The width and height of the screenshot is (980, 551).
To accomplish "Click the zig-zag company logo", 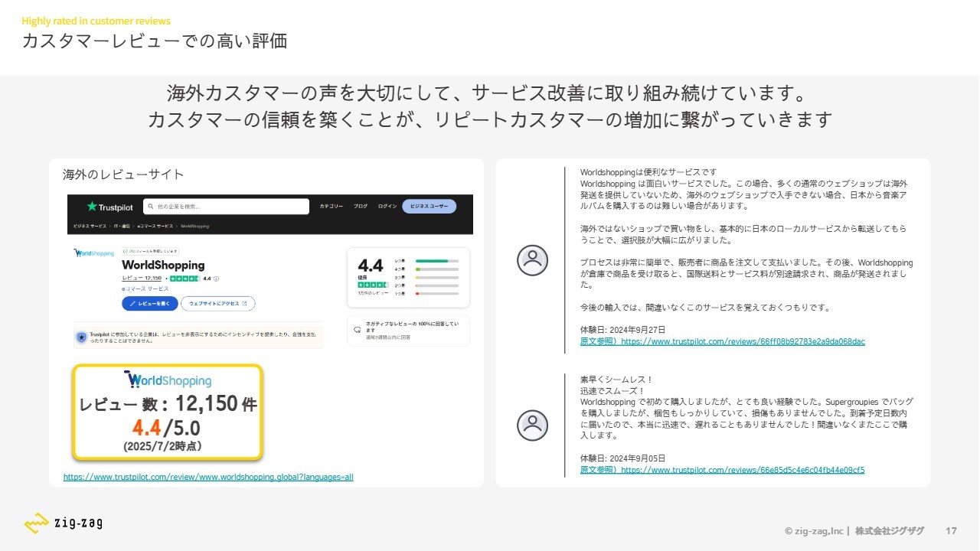I will pyautogui.click(x=63, y=523).
